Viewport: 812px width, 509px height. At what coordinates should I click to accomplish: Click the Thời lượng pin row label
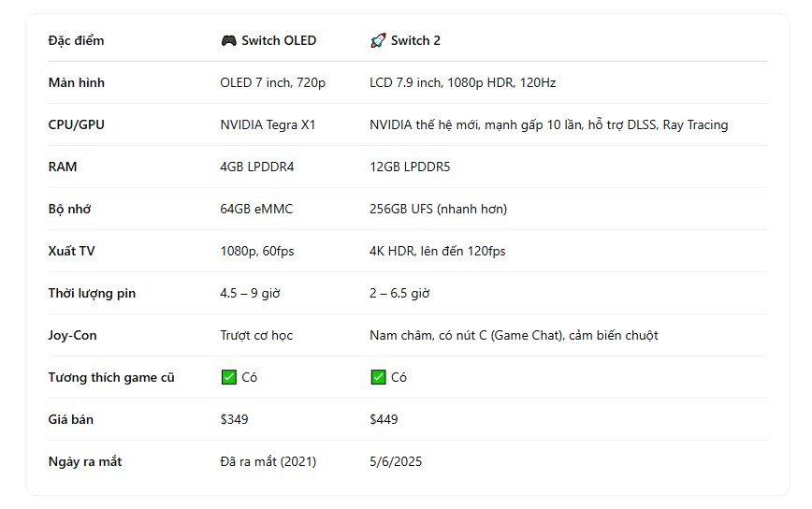tap(92, 294)
